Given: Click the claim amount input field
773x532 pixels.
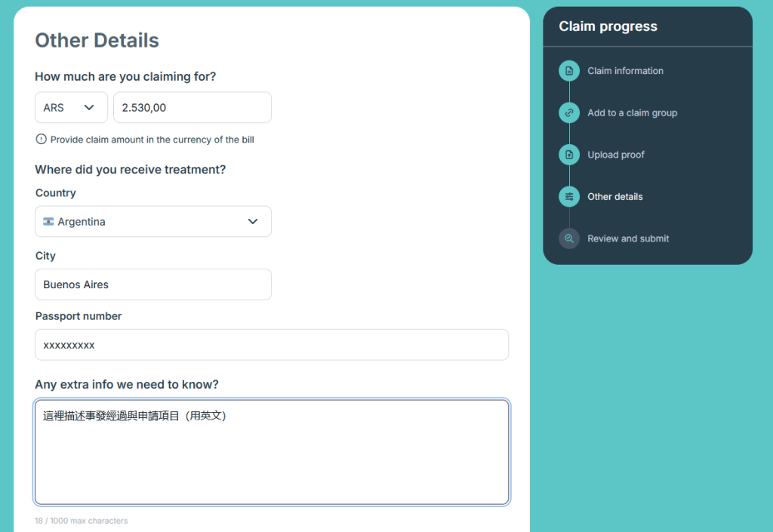Looking at the screenshot, I should pyautogui.click(x=192, y=108).
